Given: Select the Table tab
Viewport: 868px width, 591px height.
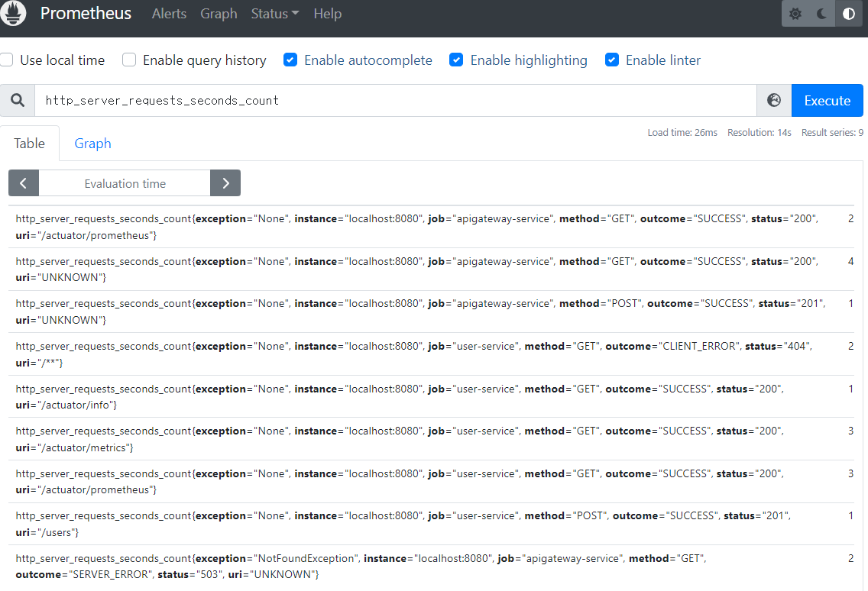Looking at the screenshot, I should click(29, 144).
